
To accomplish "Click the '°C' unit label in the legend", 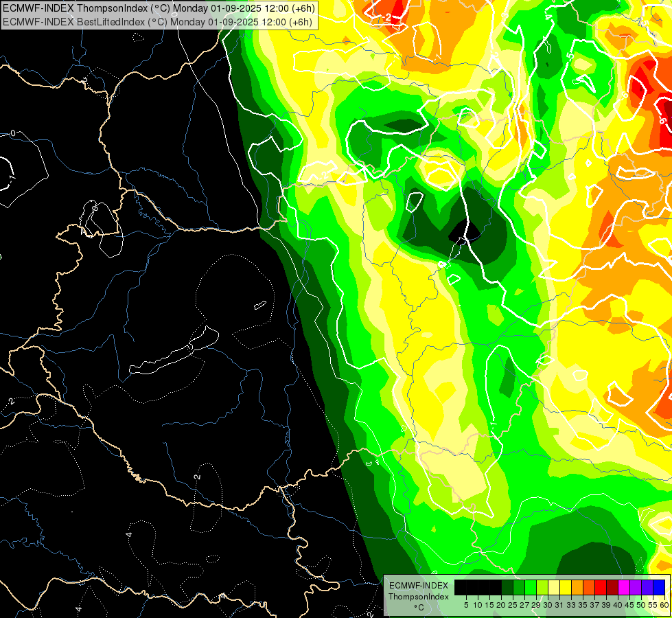I will click(x=419, y=608).
